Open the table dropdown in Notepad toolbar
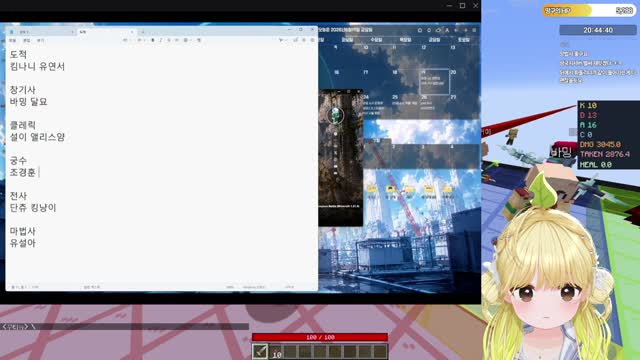The image size is (640, 360). (x=187, y=40)
